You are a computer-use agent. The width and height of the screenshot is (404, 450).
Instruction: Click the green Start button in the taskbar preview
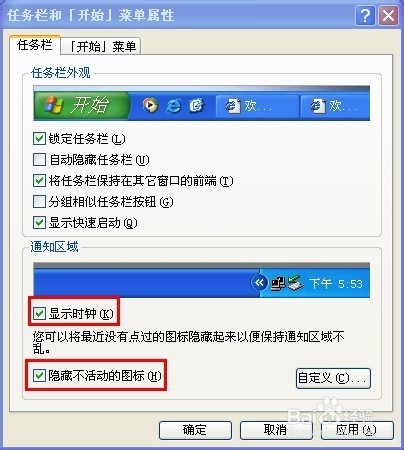[82, 105]
